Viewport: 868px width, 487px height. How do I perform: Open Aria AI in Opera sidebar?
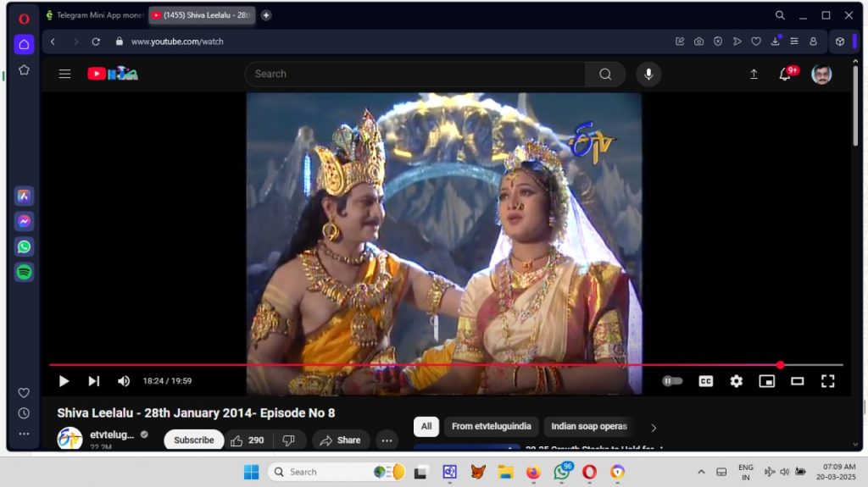(24, 196)
